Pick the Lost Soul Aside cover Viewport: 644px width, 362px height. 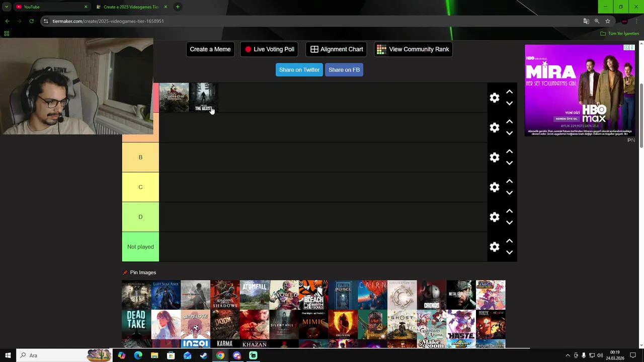(166, 295)
